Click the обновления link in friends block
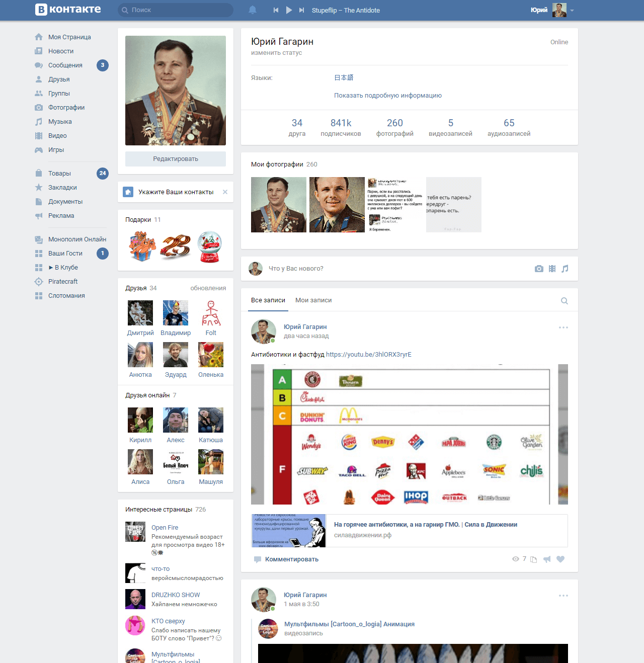This screenshot has height=663, width=644. [x=208, y=288]
